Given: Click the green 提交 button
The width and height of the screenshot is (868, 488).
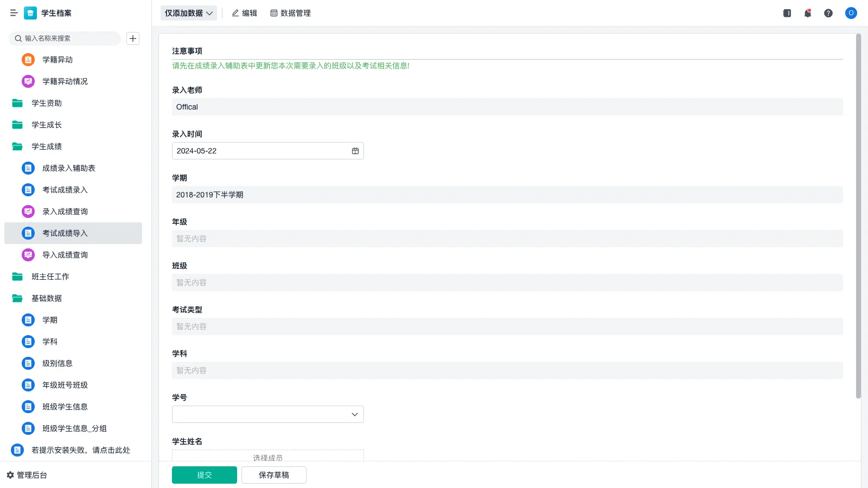Looking at the screenshot, I should coord(204,475).
